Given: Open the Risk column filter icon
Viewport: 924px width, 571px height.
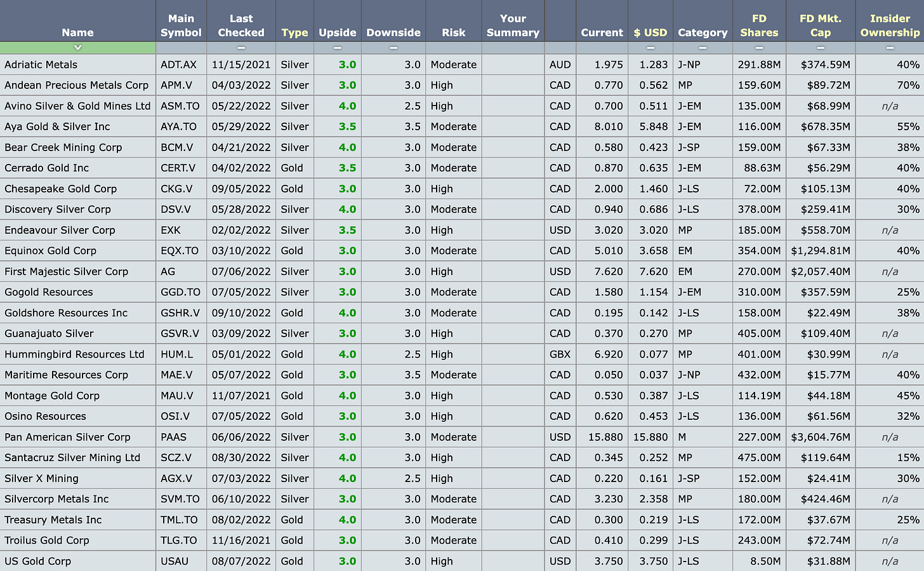Looking at the screenshot, I should pyautogui.click(x=453, y=48).
